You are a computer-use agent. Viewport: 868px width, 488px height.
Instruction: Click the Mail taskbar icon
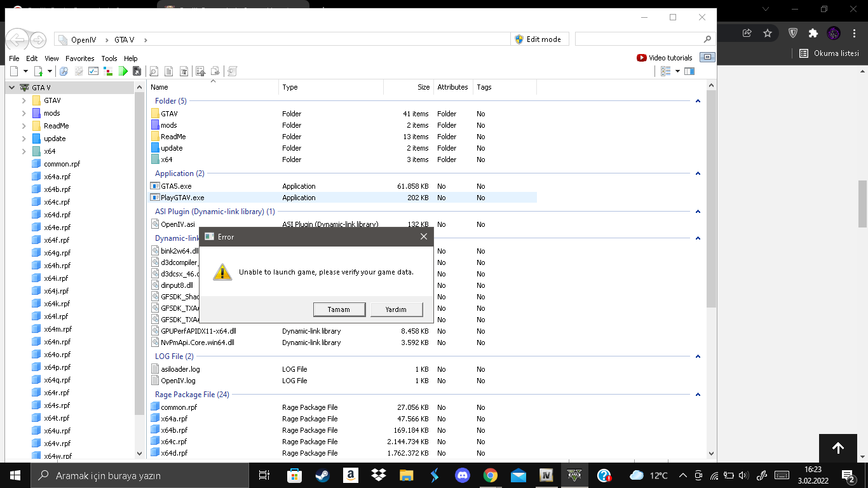tap(518, 475)
